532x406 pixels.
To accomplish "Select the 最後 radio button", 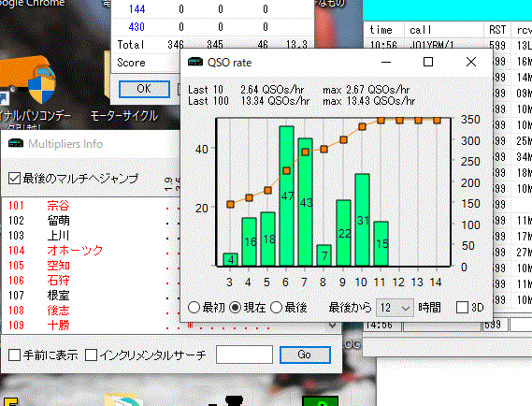I will point(276,308).
